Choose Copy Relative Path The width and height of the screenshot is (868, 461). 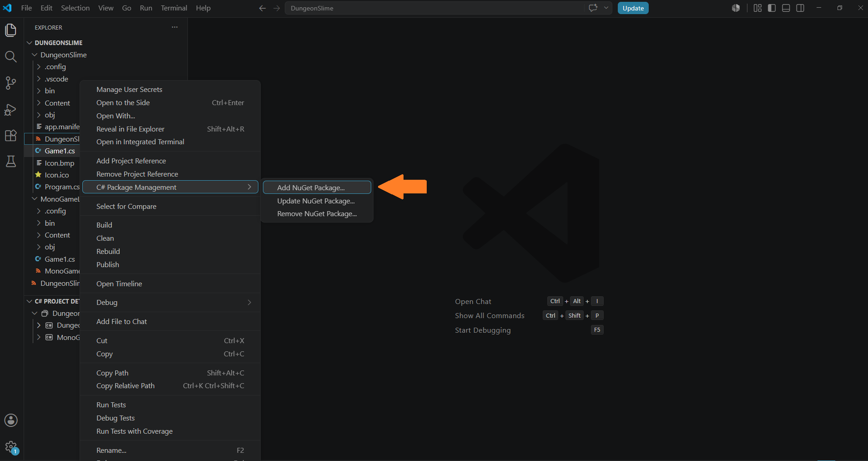pos(170,386)
